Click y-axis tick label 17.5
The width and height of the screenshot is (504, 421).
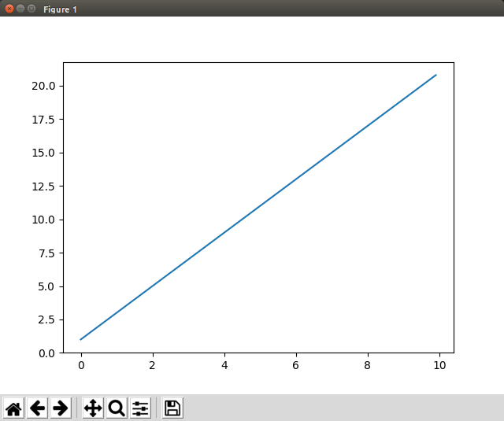click(x=43, y=120)
